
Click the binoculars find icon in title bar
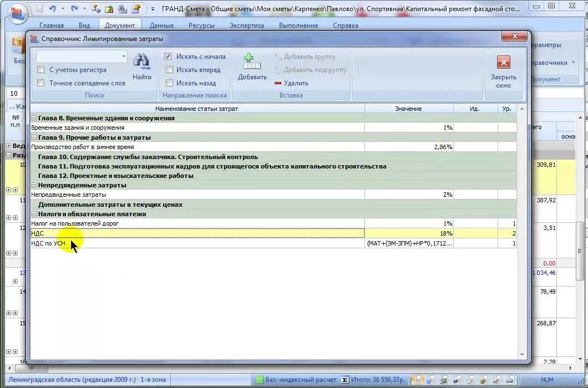coord(122,8)
